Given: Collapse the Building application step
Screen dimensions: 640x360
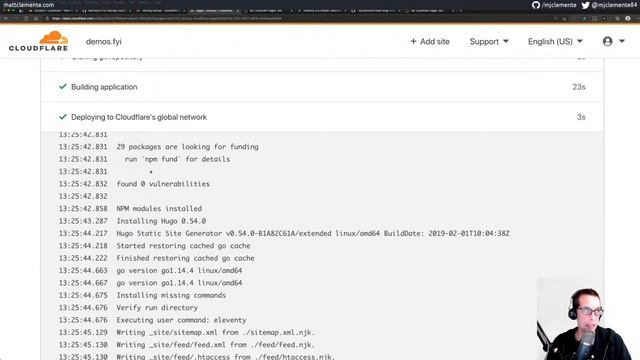Looking at the screenshot, I should 322,87.
